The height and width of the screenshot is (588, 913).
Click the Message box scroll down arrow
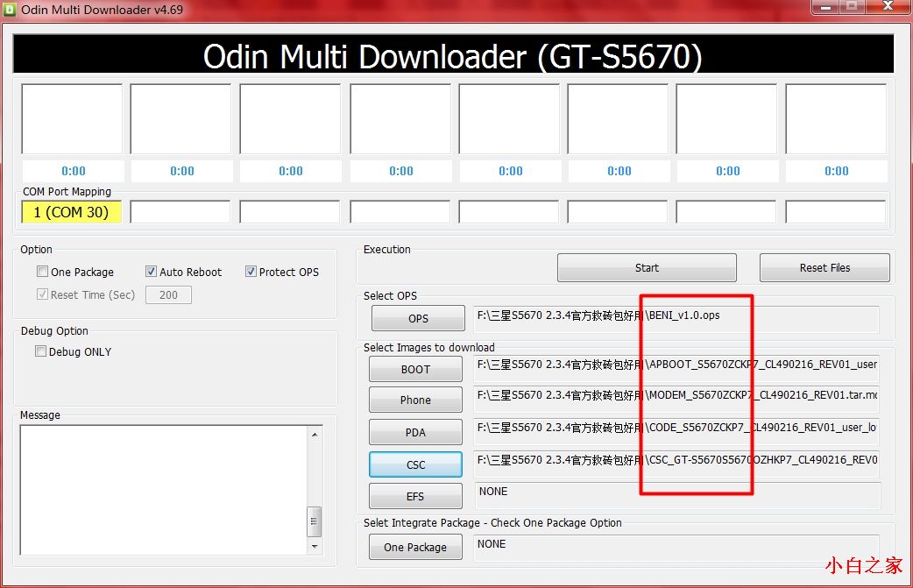tap(315, 546)
